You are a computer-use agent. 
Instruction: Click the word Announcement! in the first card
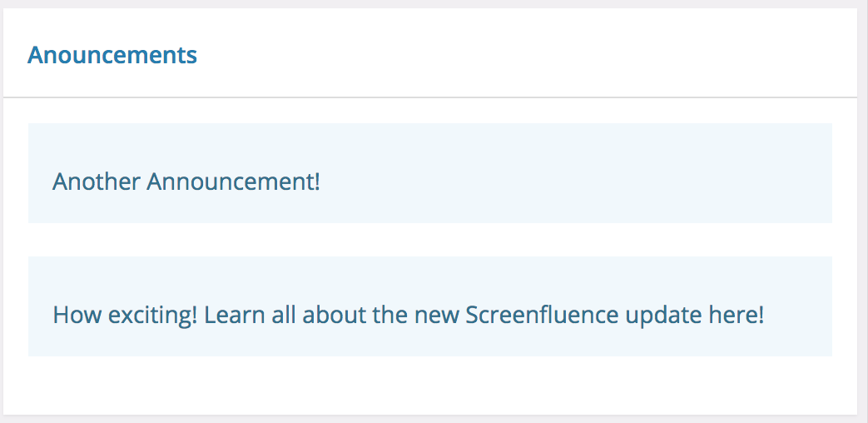[x=233, y=182]
